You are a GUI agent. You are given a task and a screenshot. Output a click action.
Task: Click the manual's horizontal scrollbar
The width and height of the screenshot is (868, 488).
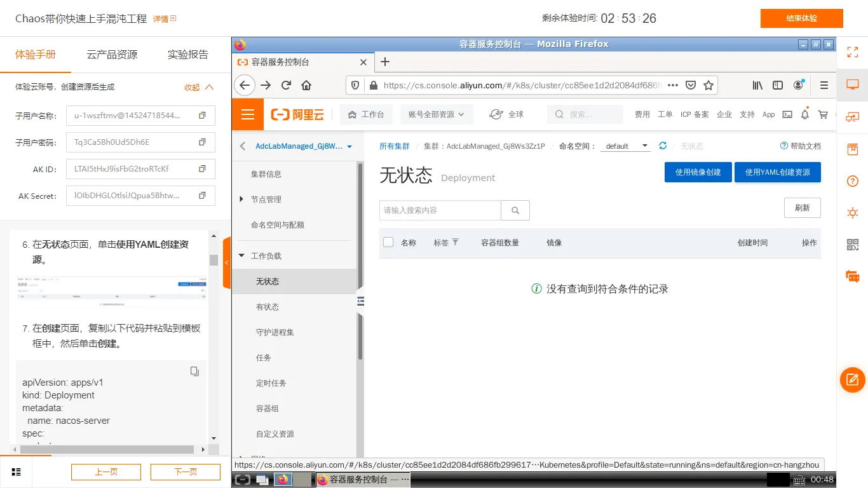[107, 449]
